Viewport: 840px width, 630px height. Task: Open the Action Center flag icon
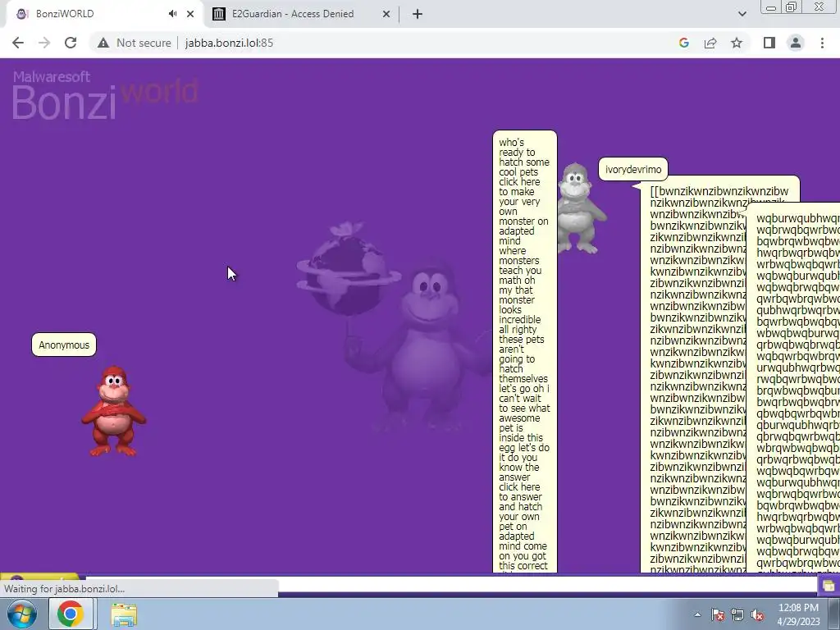[717, 614]
